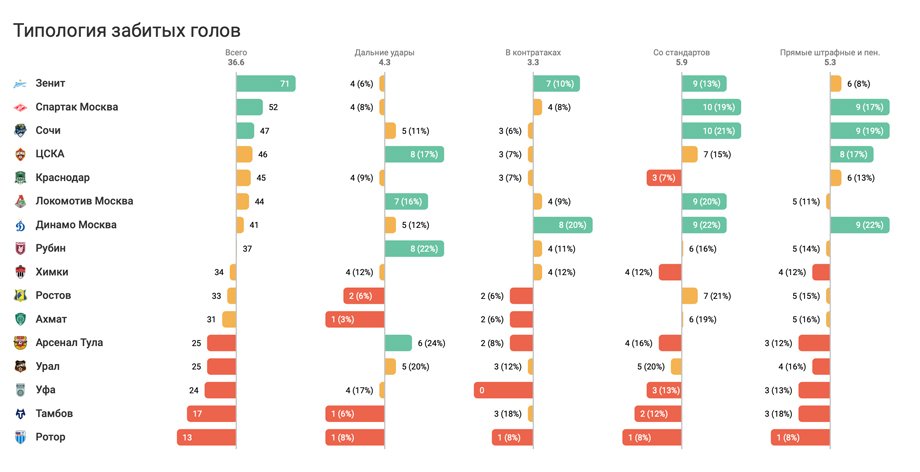
Task: Click the Сочи team crest icon
Action: [x=21, y=131]
